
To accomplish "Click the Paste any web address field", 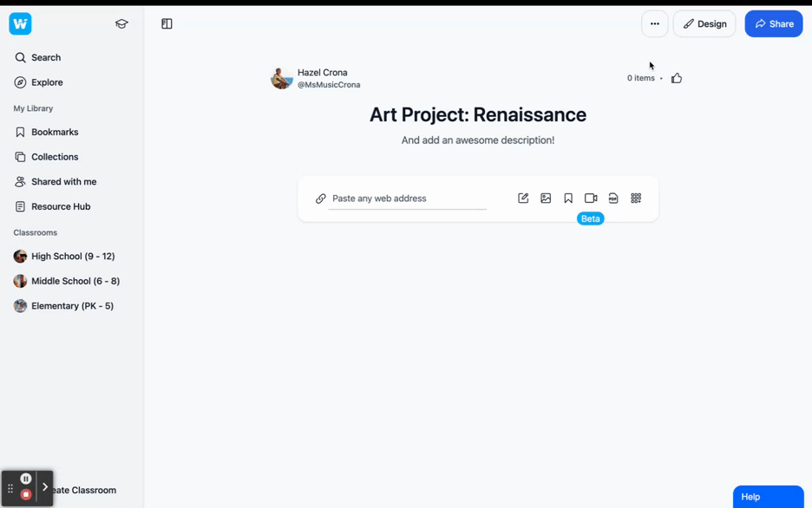I will point(408,199).
